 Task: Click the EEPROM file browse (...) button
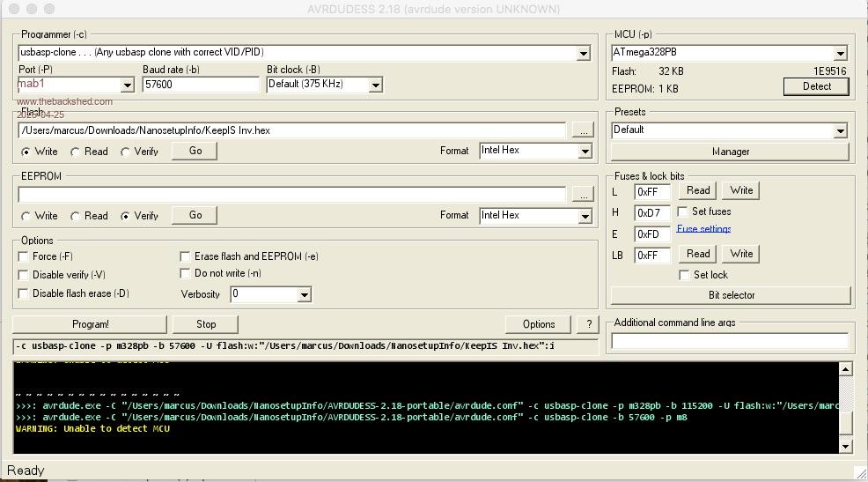coord(582,194)
